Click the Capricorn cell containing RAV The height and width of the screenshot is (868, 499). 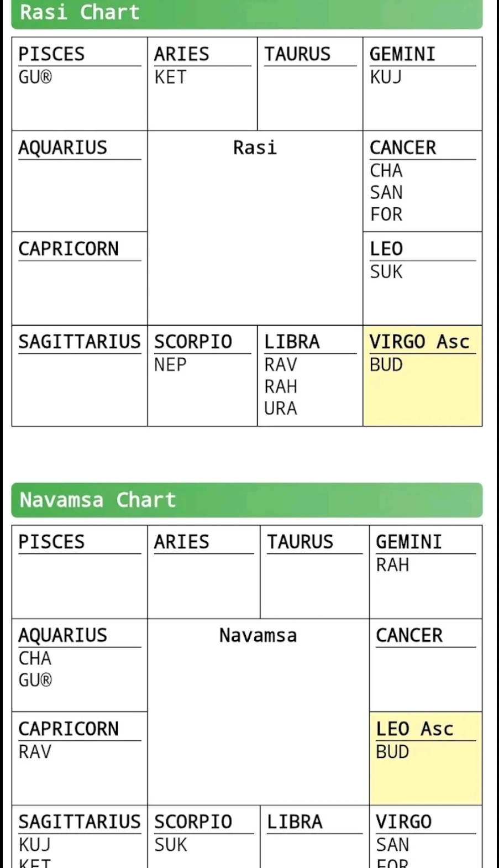click(x=80, y=758)
